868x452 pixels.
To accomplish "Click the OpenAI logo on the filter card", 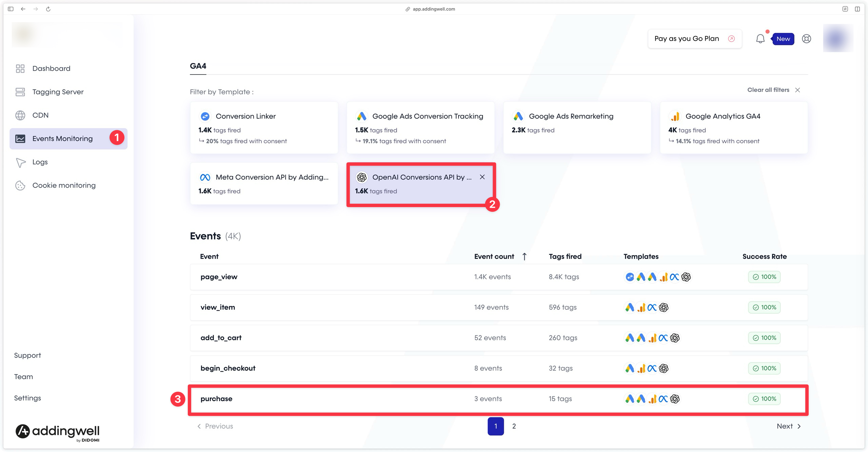I will click(x=362, y=177).
